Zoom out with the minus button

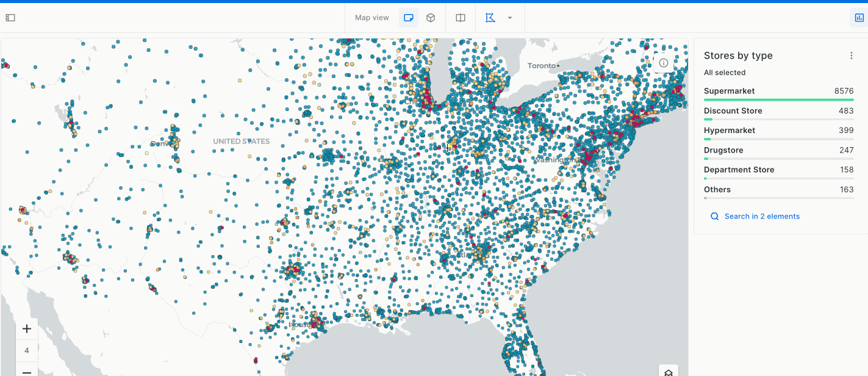(27, 371)
